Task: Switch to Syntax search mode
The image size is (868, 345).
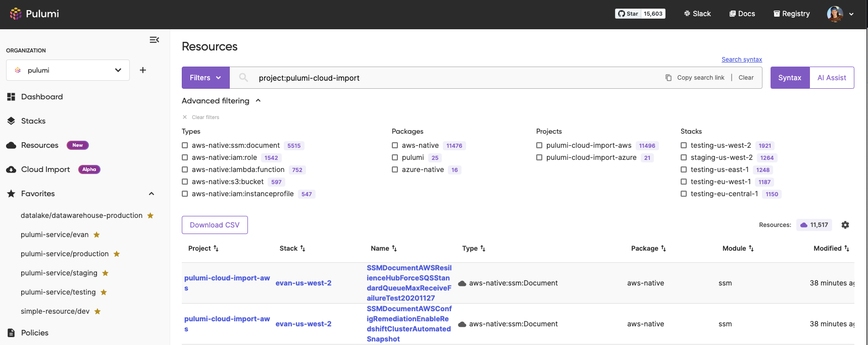Action: click(790, 78)
